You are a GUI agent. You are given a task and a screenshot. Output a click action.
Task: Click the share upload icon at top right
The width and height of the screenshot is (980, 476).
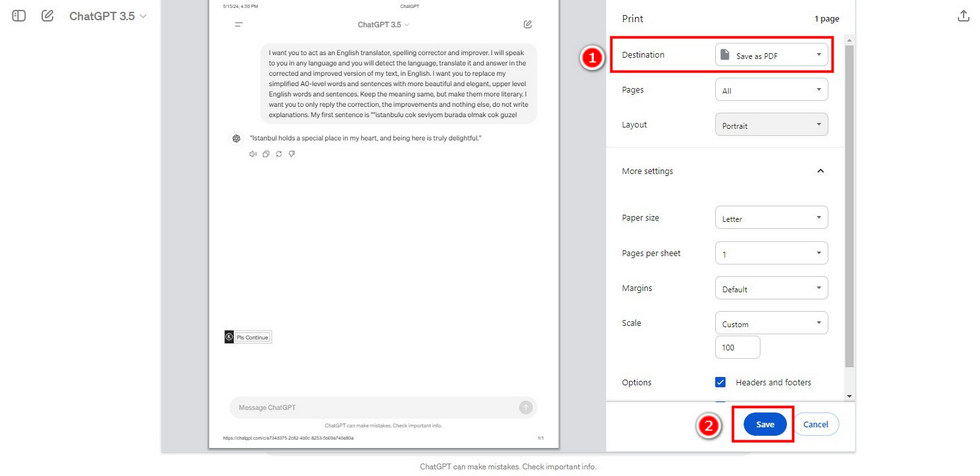pyautogui.click(x=963, y=16)
